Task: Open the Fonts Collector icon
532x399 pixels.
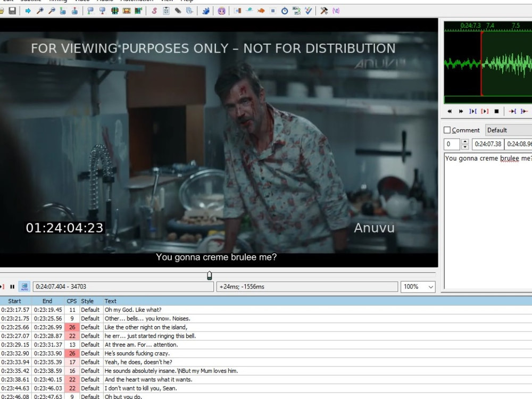Action: point(190,11)
